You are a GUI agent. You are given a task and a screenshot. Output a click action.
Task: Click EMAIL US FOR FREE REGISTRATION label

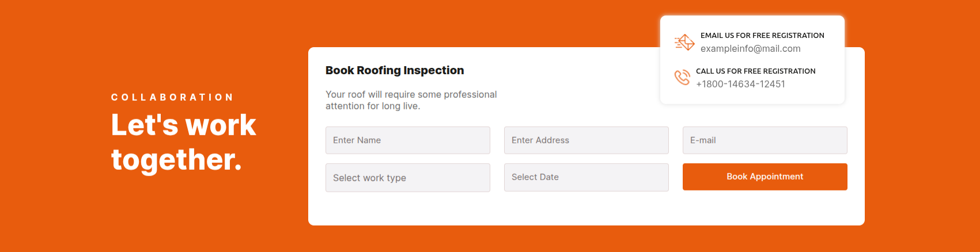coord(762,36)
